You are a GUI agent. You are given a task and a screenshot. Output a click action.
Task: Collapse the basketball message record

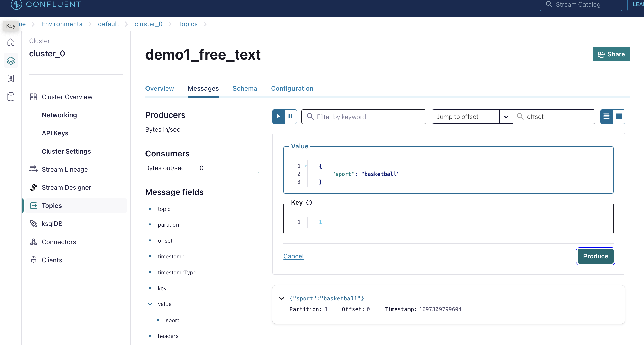tap(282, 298)
